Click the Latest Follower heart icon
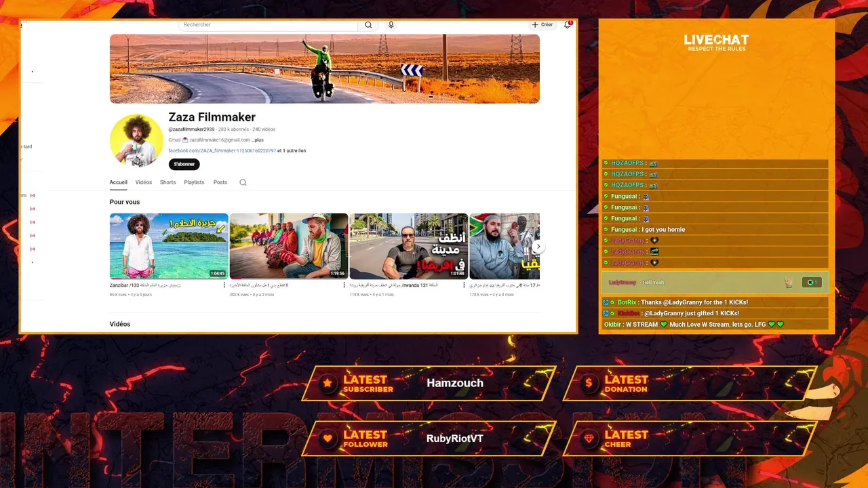This screenshot has height=488, width=868. click(328, 439)
